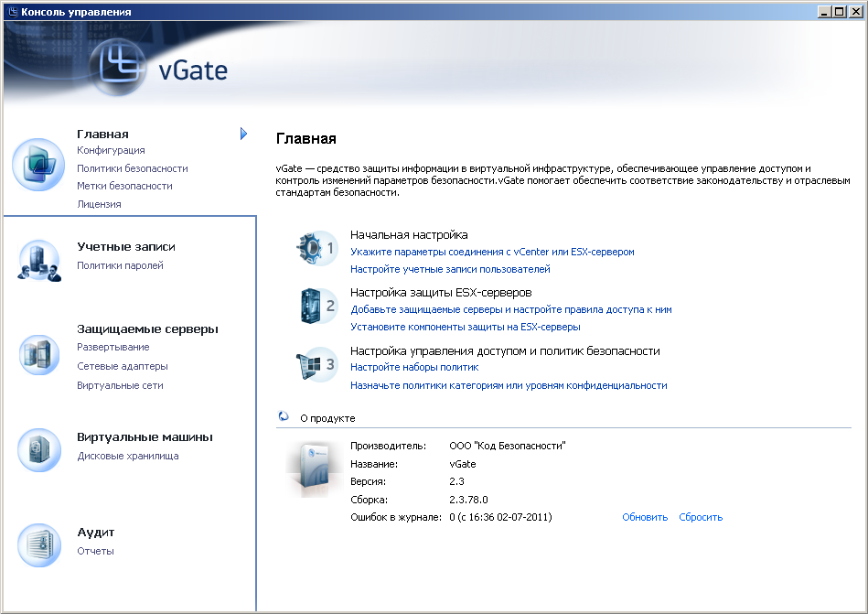Click step 3 cart icon for policies setup
The height and width of the screenshot is (614, 868).
pyautogui.click(x=316, y=364)
